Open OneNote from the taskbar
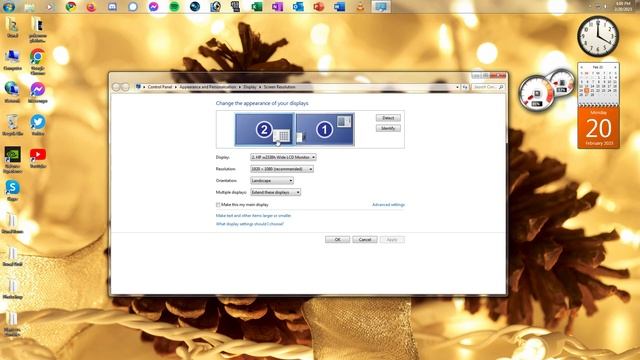 (278, 7)
